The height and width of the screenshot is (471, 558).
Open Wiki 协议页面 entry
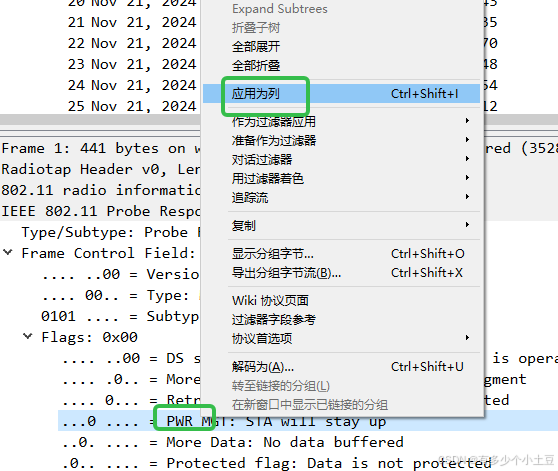coord(341,301)
